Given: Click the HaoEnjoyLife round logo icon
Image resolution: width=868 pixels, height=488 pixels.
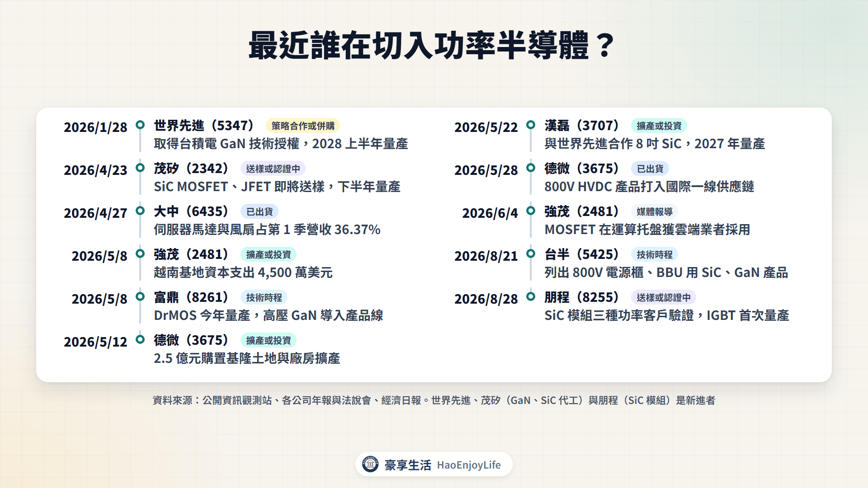Looking at the screenshot, I should point(370,464).
